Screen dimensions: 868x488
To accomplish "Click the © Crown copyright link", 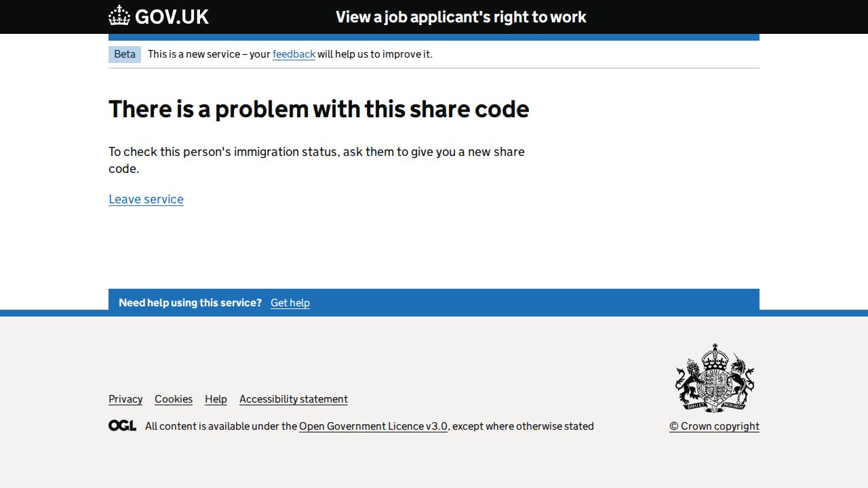I will tap(714, 426).
